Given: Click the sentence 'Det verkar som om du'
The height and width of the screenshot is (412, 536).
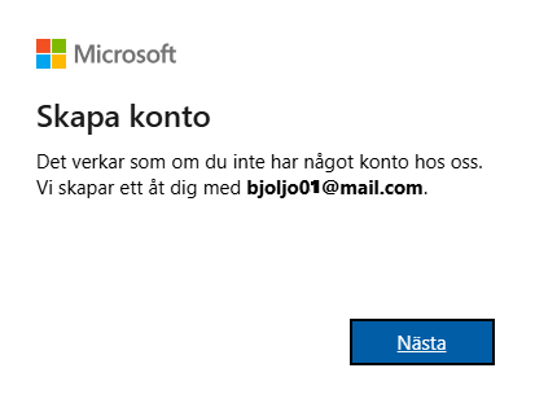Looking at the screenshot, I should [132, 162].
